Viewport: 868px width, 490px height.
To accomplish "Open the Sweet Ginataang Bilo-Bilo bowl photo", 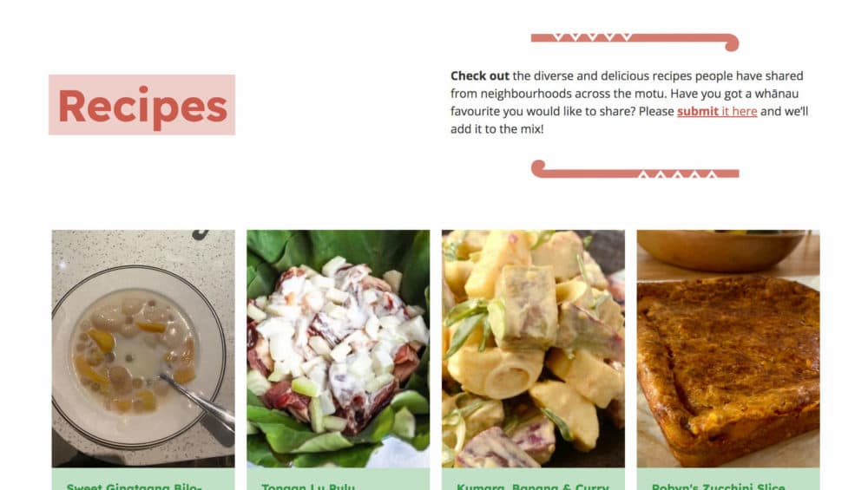I will pos(143,349).
